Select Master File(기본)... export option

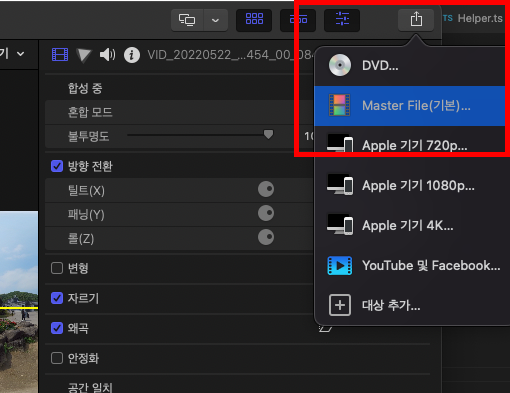[x=412, y=106]
